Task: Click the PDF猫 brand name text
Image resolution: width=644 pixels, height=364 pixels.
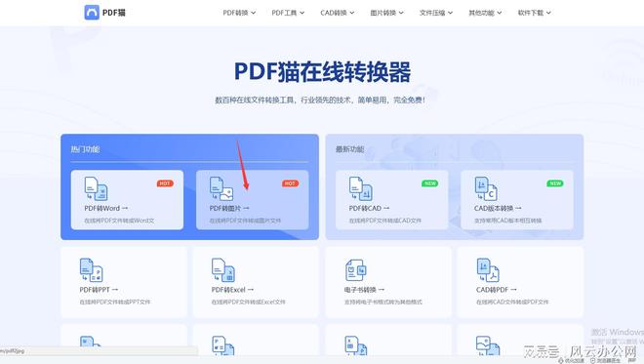Action: [x=114, y=13]
